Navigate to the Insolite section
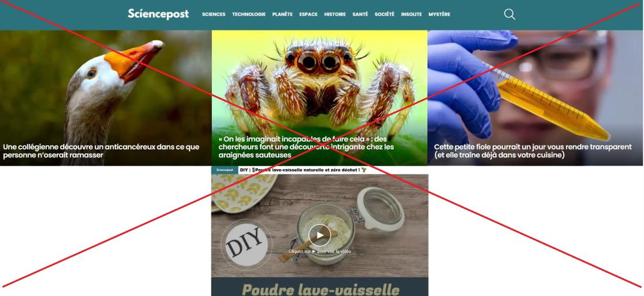This screenshot has height=296, width=644. click(x=412, y=15)
